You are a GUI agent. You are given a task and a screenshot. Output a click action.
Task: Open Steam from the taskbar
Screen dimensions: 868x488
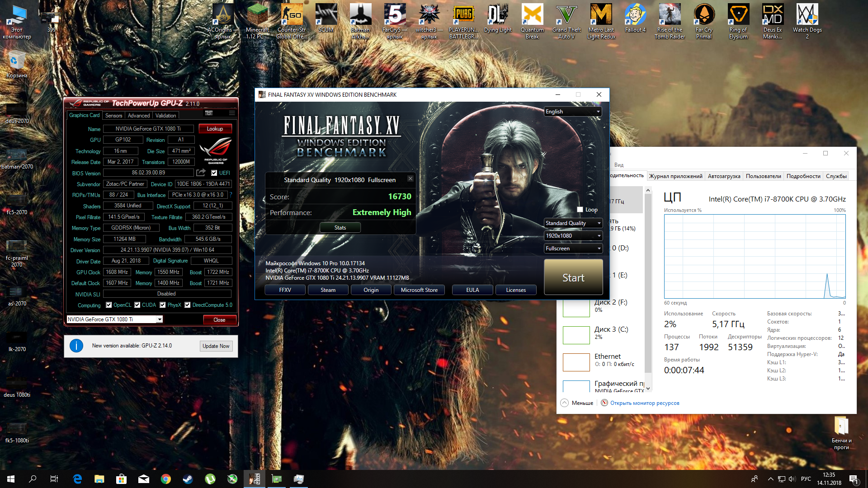(188, 479)
